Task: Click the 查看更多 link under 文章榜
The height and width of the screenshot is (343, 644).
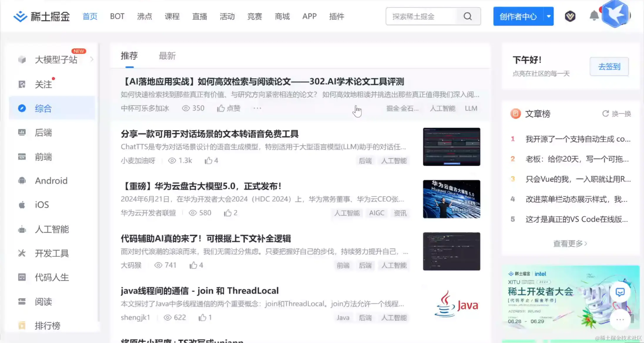Action: pos(570,244)
